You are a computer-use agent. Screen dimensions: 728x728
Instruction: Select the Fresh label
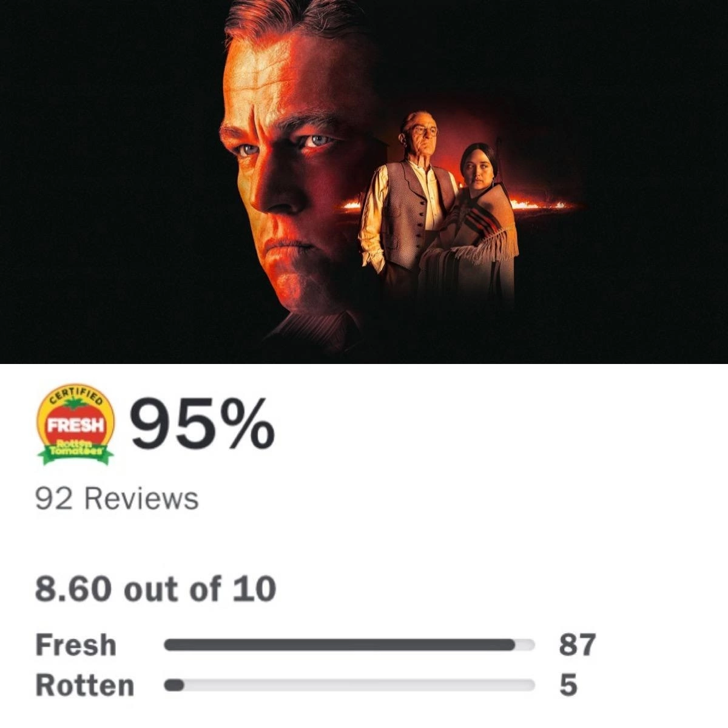coord(76,645)
